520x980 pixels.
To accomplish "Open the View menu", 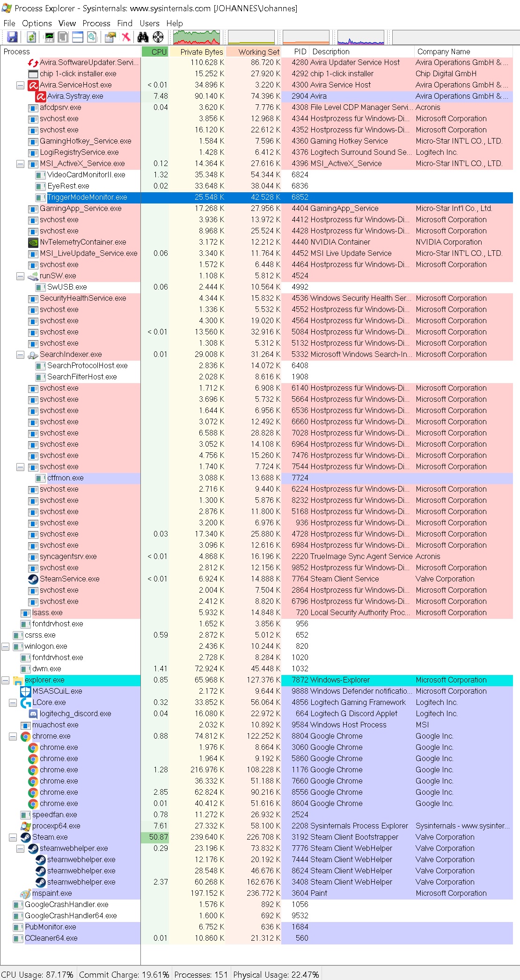I will coord(67,23).
